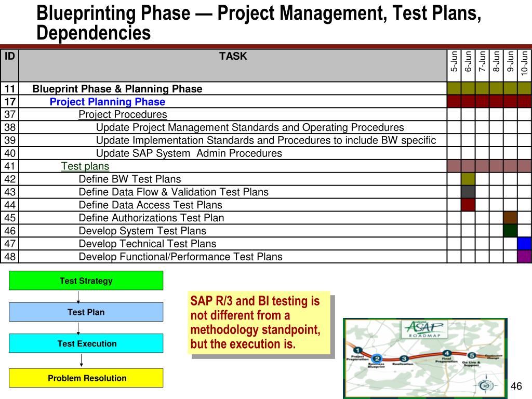Click ID cell 11
The image size is (532, 399).
pyautogui.click(x=9, y=89)
